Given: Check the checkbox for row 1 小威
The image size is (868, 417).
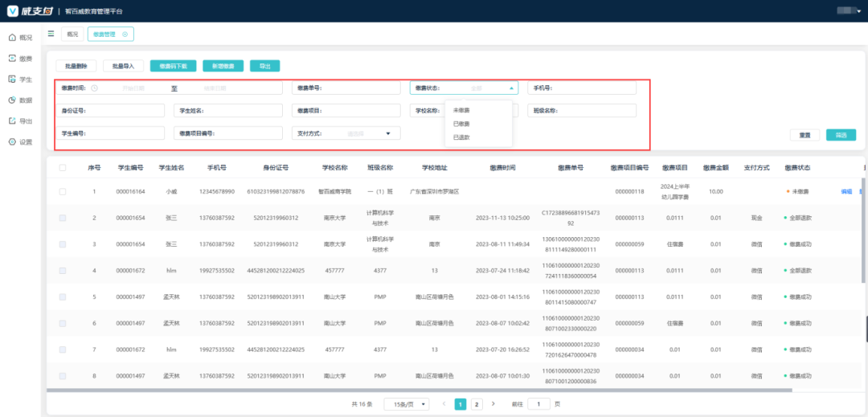Looking at the screenshot, I should tap(63, 192).
